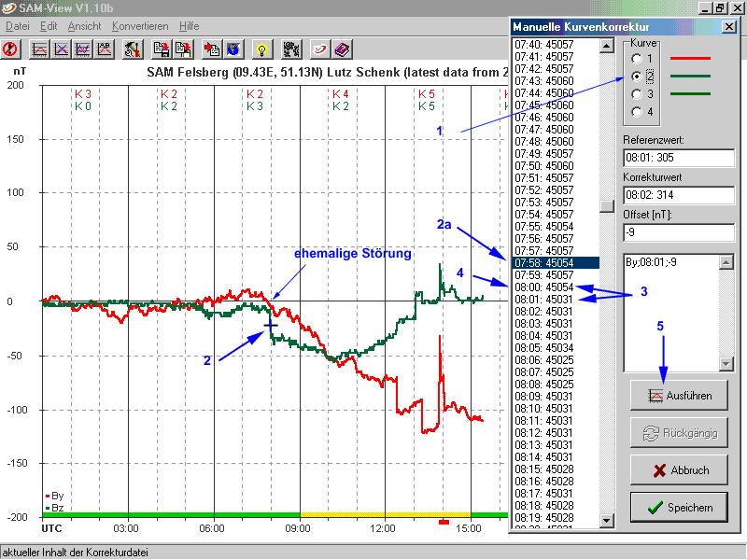This screenshot has height=560, width=747.
Task: Open the Datei menu
Action: click(18, 26)
